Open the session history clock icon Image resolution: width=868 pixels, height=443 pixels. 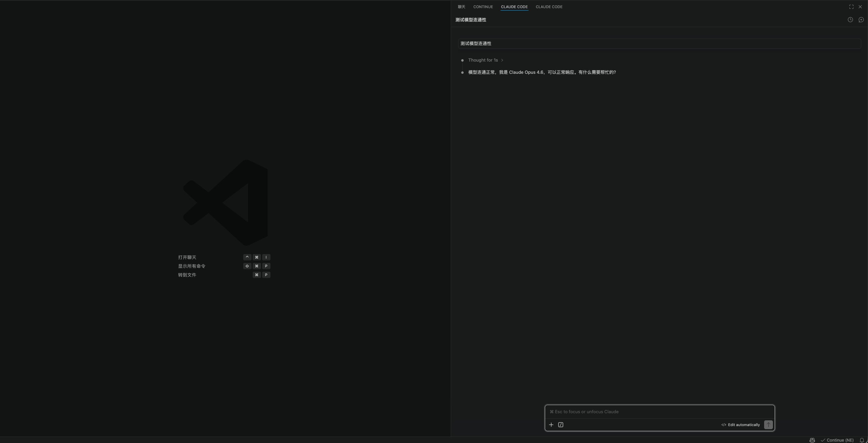850,20
